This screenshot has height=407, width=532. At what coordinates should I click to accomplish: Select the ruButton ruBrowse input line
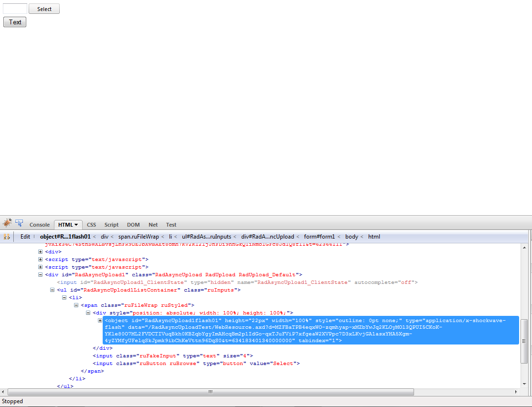point(196,364)
